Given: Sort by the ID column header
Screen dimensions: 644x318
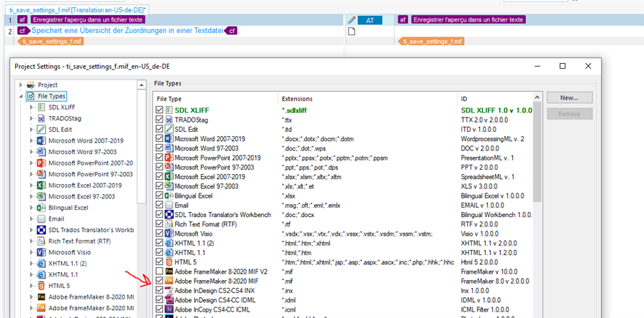Looking at the screenshot, I should pos(495,99).
